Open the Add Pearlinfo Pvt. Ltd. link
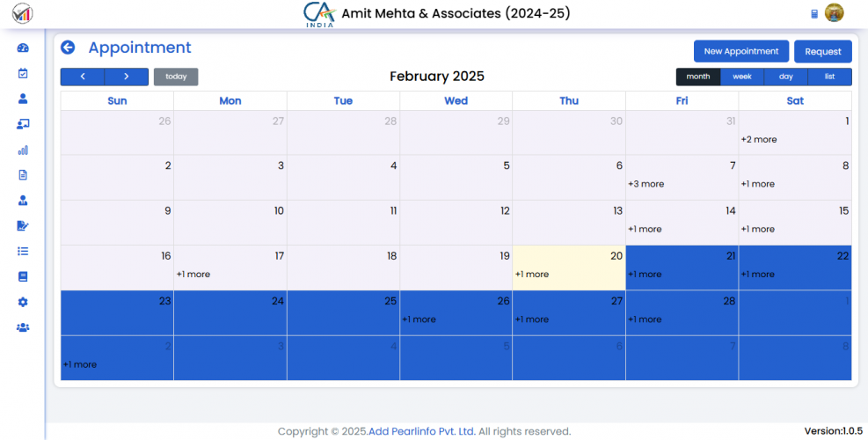 click(422, 431)
